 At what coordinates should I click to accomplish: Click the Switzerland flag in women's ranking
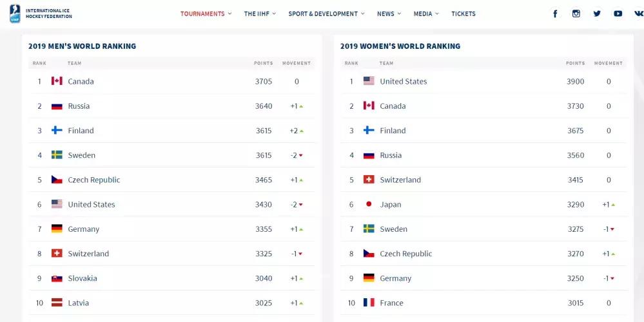[x=369, y=180]
